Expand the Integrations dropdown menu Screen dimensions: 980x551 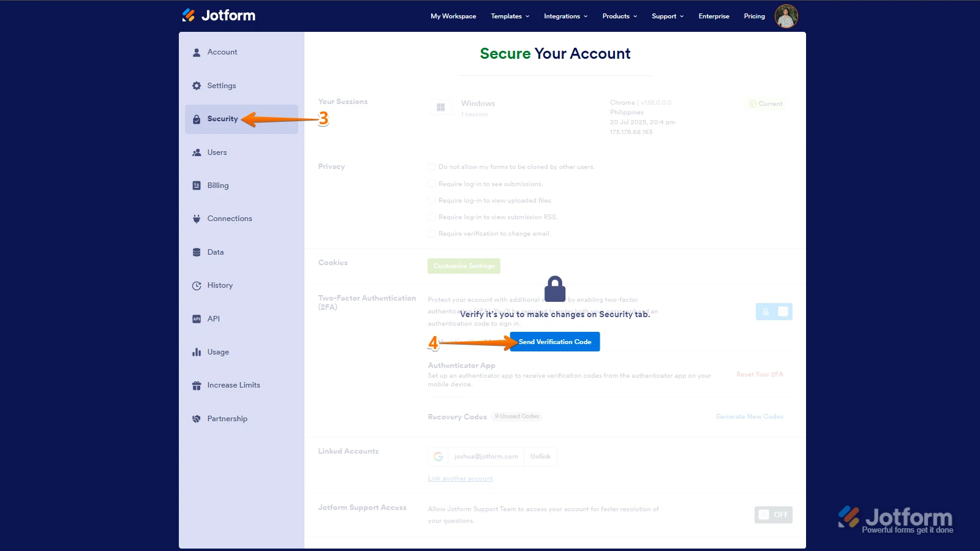565,17
